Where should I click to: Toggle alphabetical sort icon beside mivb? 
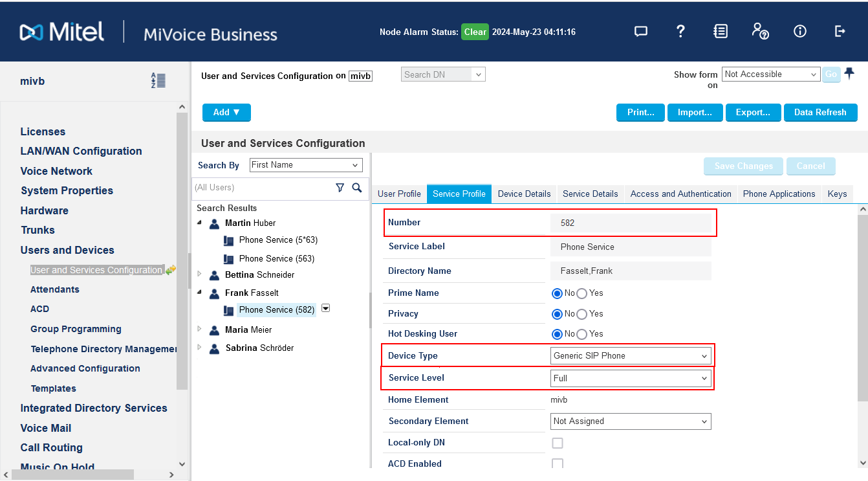tap(158, 81)
